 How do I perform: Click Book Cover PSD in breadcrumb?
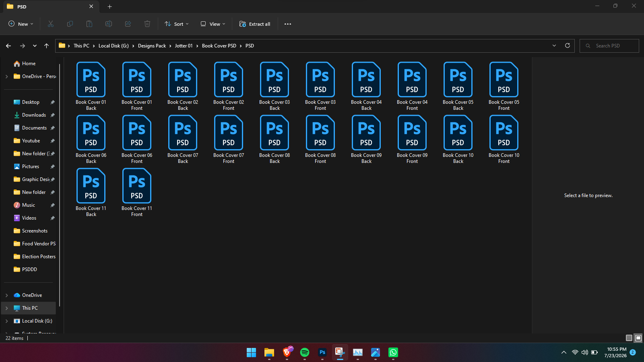point(219,46)
